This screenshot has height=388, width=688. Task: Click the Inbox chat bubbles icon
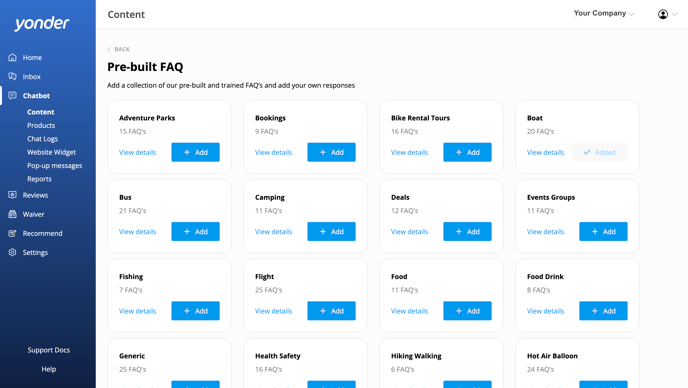pyautogui.click(x=12, y=76)
